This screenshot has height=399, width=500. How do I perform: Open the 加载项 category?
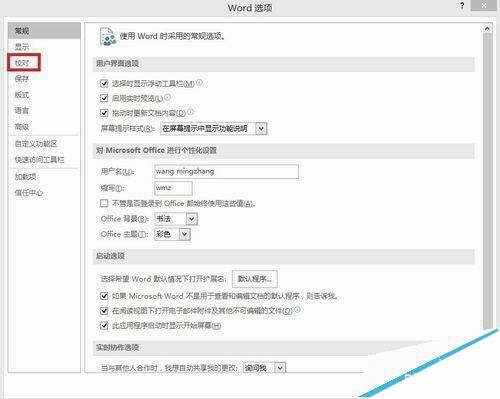[x=25, y=177]
